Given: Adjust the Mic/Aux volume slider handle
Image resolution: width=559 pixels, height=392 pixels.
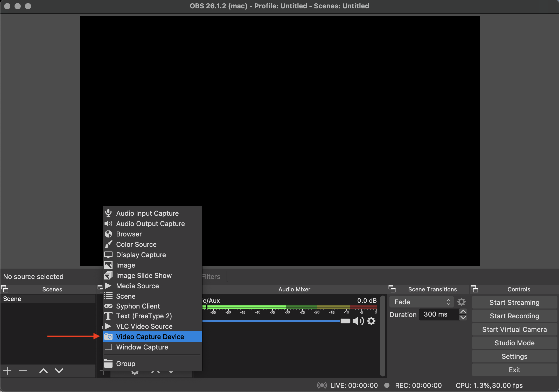Looking at the screenshot, I should click(x=345, y=321).
